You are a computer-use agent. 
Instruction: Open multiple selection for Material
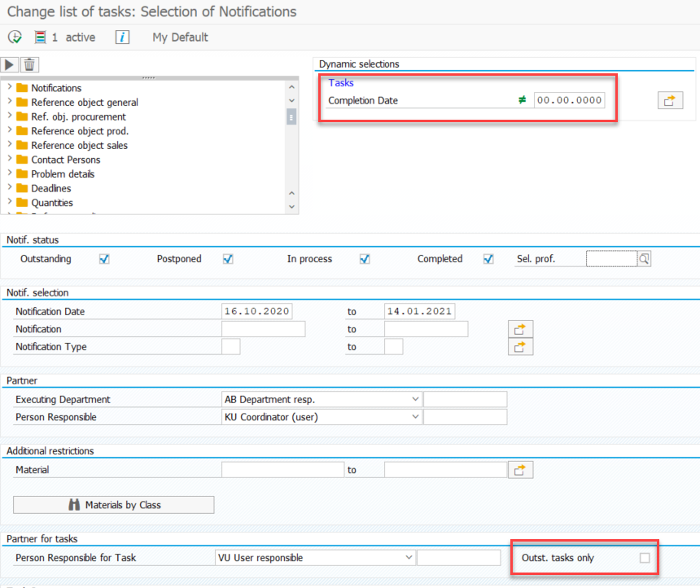pos(519,470)
